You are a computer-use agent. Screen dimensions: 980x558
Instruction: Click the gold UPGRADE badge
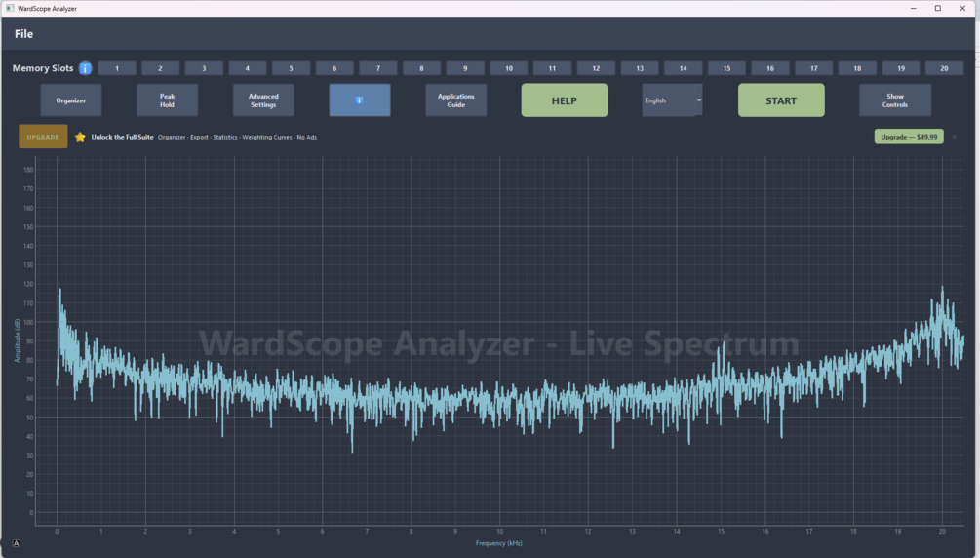point(43,137)
